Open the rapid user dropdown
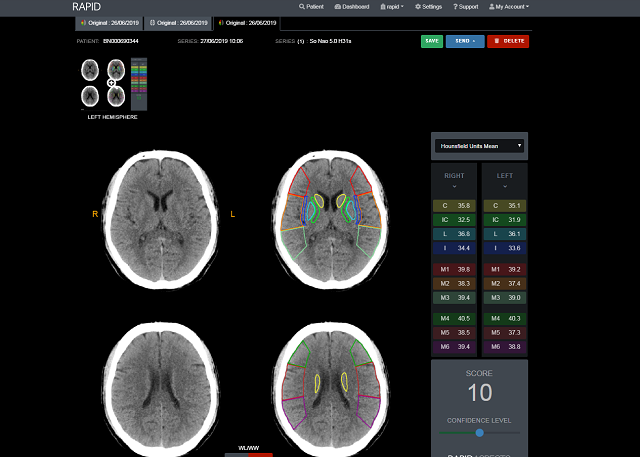 (x=394, y=6)
